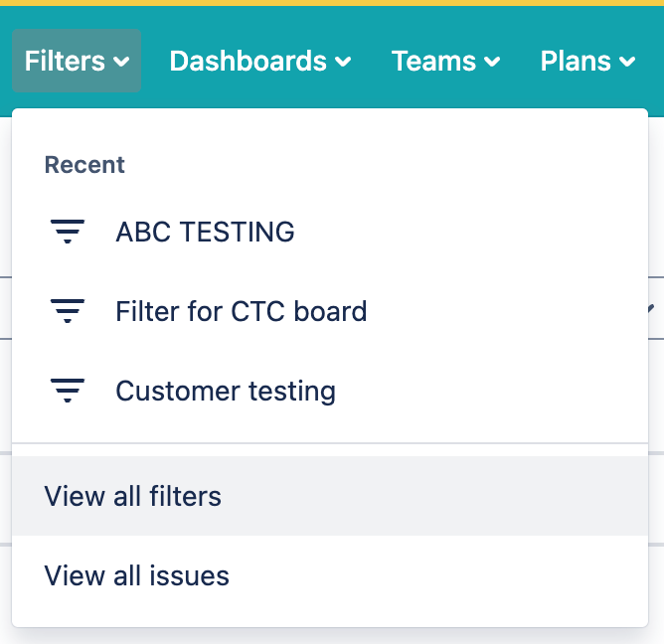Expand the Dashboards chevron arrow

[x=343, y=63]
